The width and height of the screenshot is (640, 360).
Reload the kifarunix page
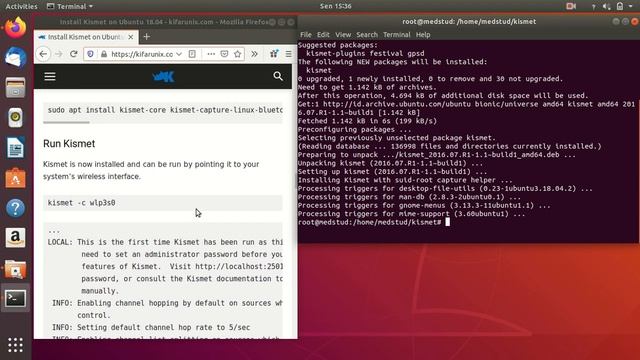coord(73,54)
